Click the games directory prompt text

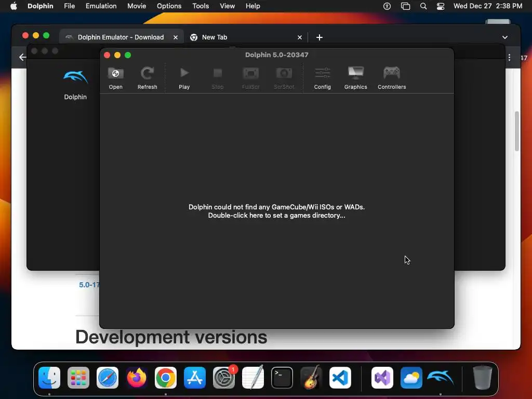(x=276, y=211)
